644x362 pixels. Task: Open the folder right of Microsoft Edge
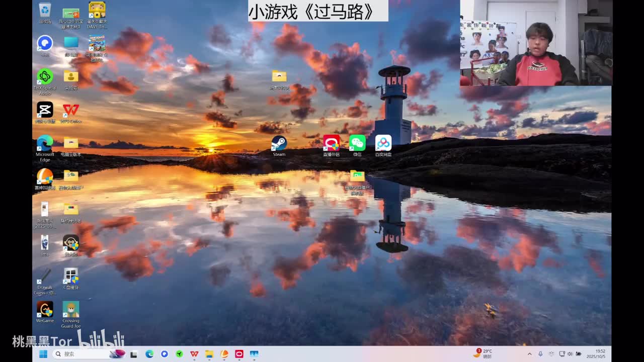pos(71,145)
